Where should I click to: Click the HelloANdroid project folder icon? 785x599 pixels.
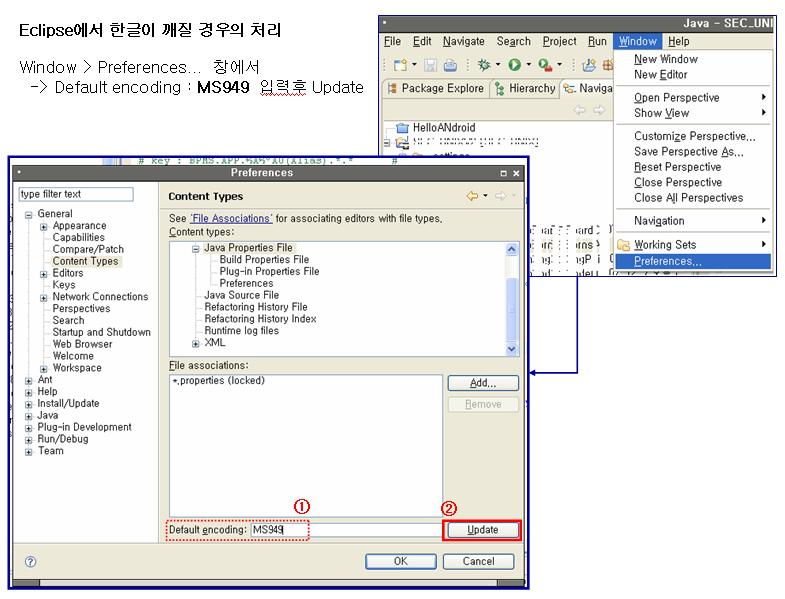click(x=403, y=128)
